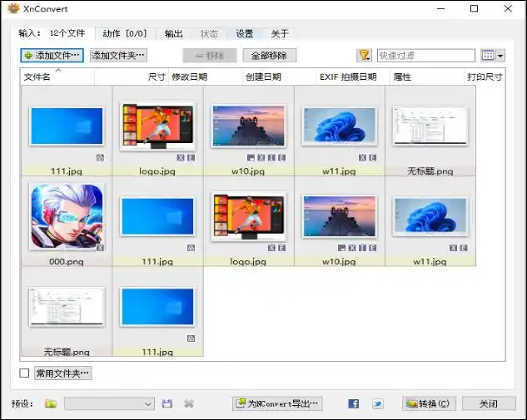Image resolution: width=527 pixels, height=420 pixels.
Task: Expand the 预设 preset combo box
Action: 109,404
